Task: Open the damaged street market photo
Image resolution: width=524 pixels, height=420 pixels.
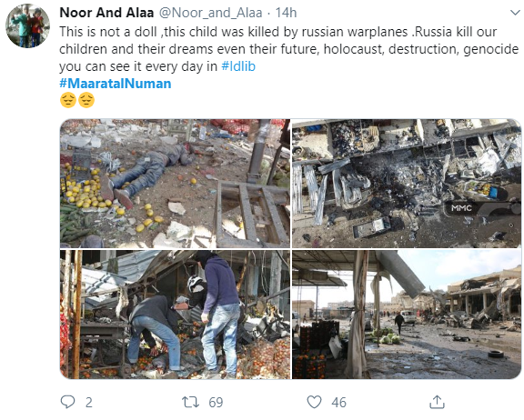Action: (407, 315)
